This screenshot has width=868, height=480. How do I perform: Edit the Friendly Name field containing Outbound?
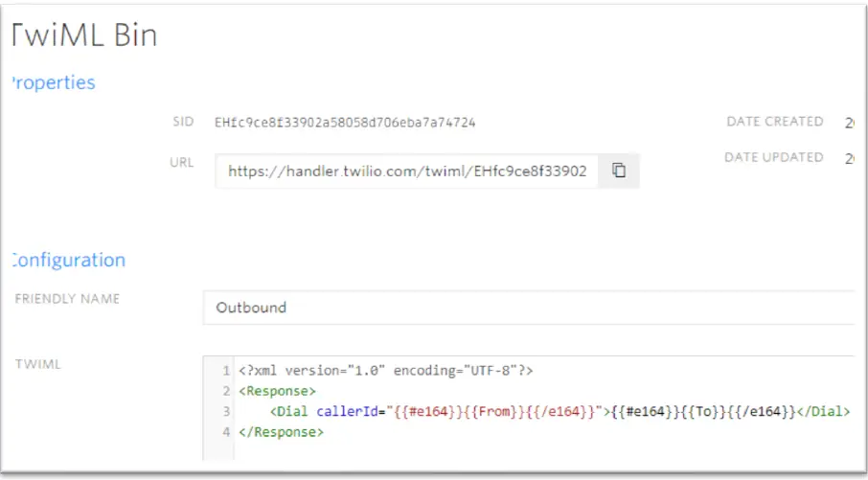529,308
